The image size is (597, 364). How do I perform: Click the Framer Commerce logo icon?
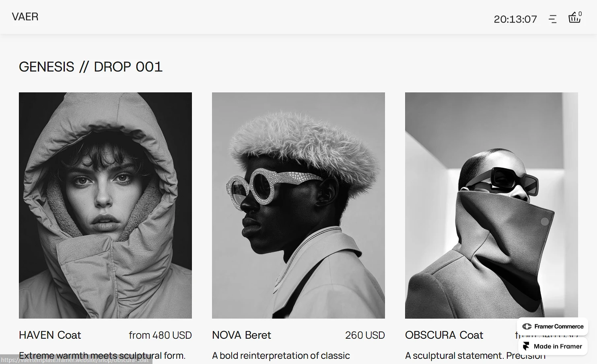(527, 327)
